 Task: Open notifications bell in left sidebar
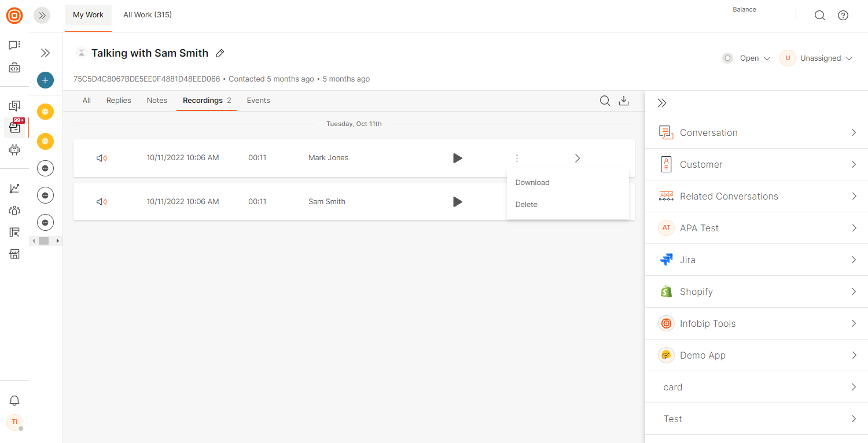[14, 401]
